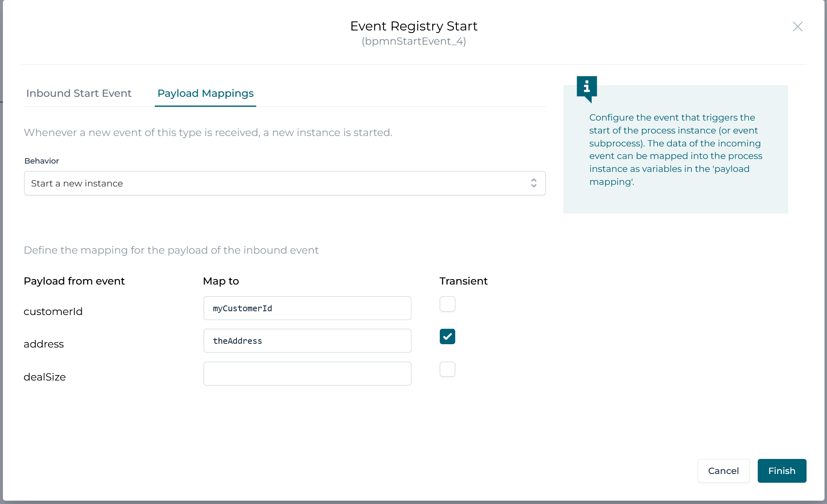The height and width of the screenshot is (504, 827).
Task: Enable the Transient checkbox for customerId
Action: pyautogui.click(x=447, y=304)
